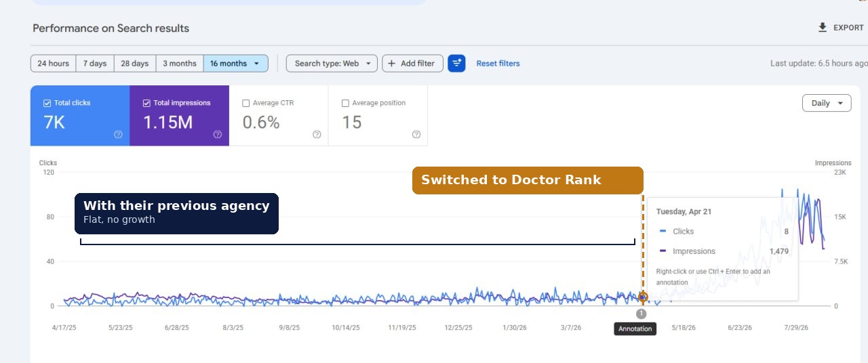Select the 24 hours range tab
Image resolution: width=868 pixels, height=363 pixels.
point(53,64)
